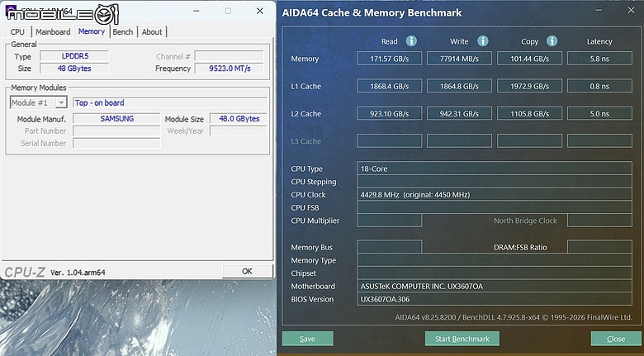Click the L2 Cache Read value 923.10 GB/s
Image resolution: width=644 pixels, height=356 pixels.
(x=390, y=113)
